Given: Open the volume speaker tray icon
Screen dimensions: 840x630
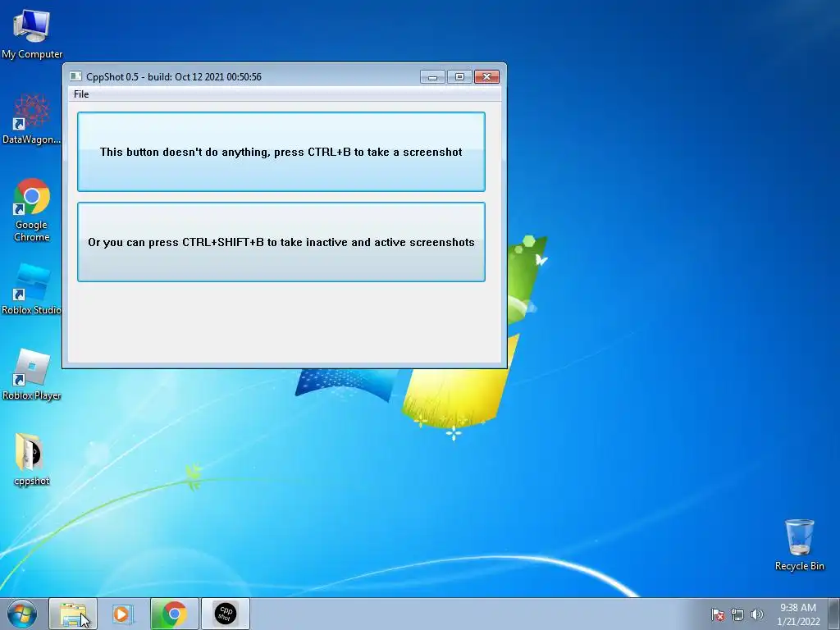Looking at the screenshot, I should pos(756,614).
